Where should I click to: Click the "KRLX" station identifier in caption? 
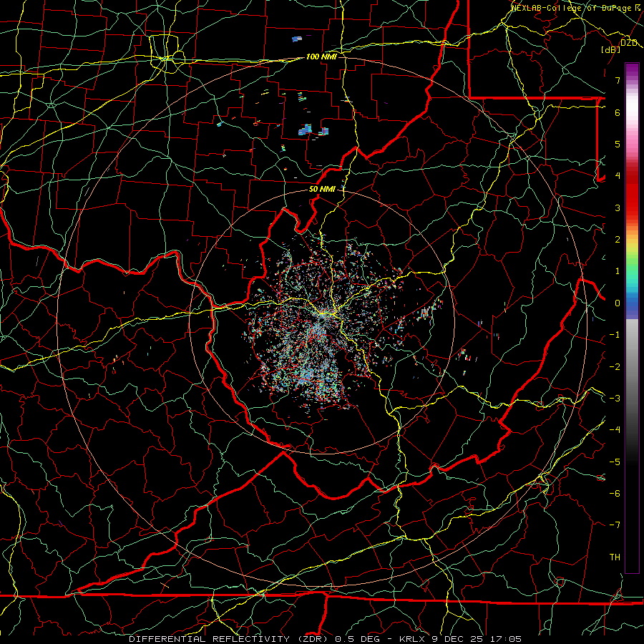(x=412, y=639)
